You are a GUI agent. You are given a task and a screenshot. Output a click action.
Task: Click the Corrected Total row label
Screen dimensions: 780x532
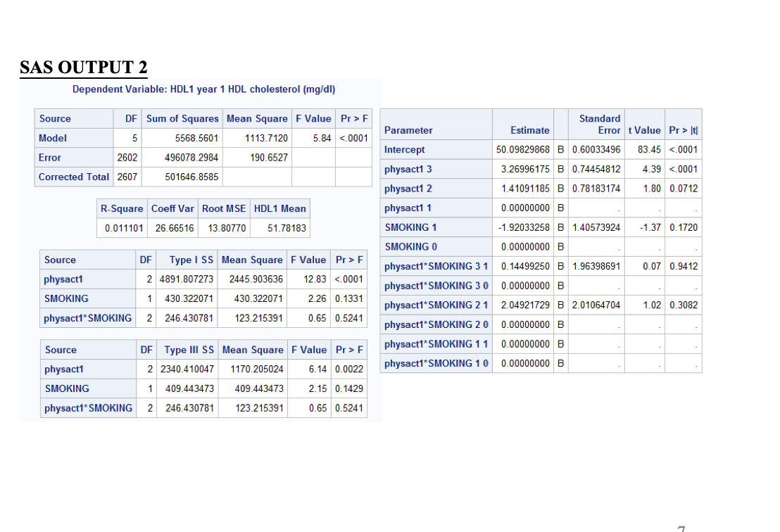[x=73, y=177]
